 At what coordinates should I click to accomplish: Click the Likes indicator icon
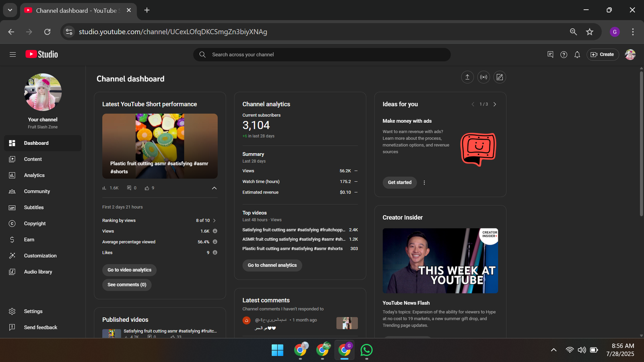tap(215, 253)
